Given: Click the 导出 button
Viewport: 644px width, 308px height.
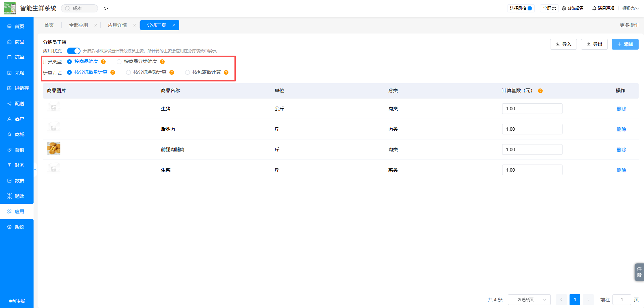Looking at the screenshot, I should 594,44.
